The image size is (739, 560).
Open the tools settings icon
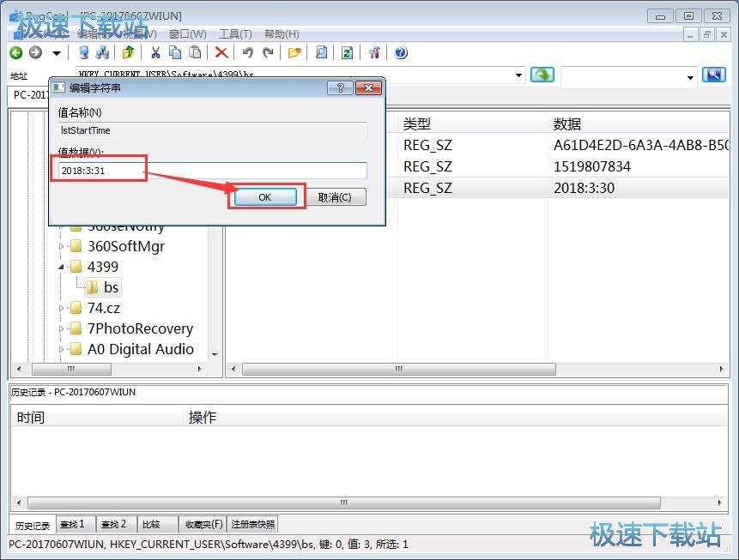tap(374, 53)
